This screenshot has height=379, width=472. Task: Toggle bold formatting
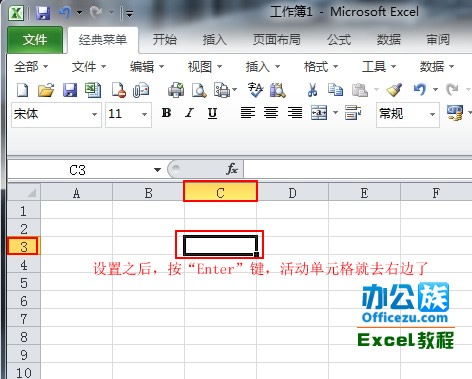click(x=166, y=113)
